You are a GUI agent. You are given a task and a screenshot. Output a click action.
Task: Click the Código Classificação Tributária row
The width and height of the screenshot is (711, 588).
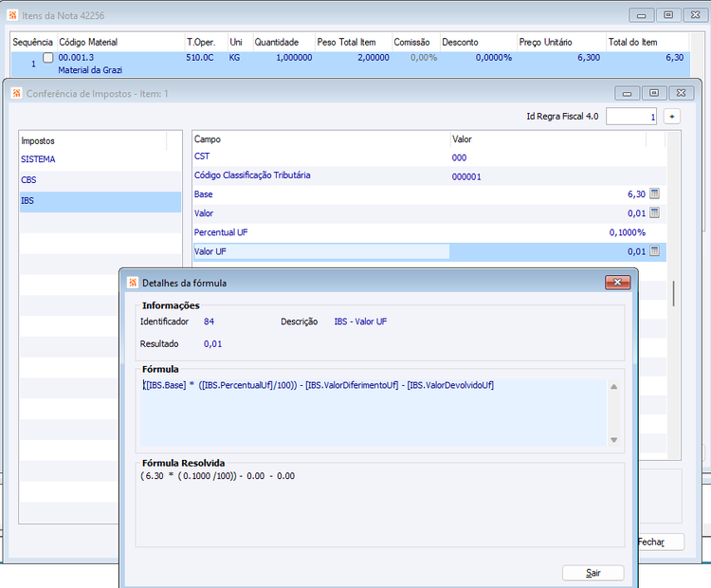428,175
